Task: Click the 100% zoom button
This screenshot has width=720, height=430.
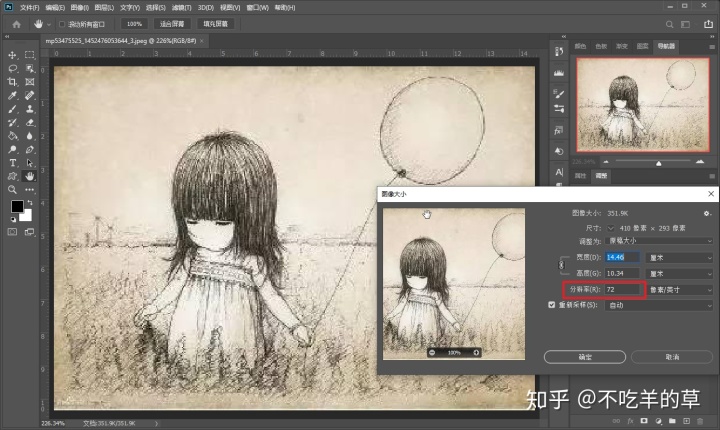Action: point(134,24)
